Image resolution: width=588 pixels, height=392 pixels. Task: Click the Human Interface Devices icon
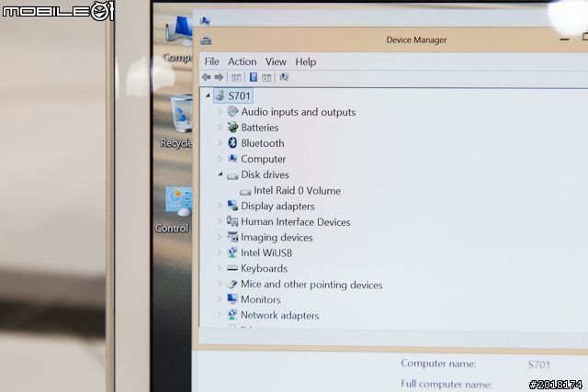click(232, 221)
